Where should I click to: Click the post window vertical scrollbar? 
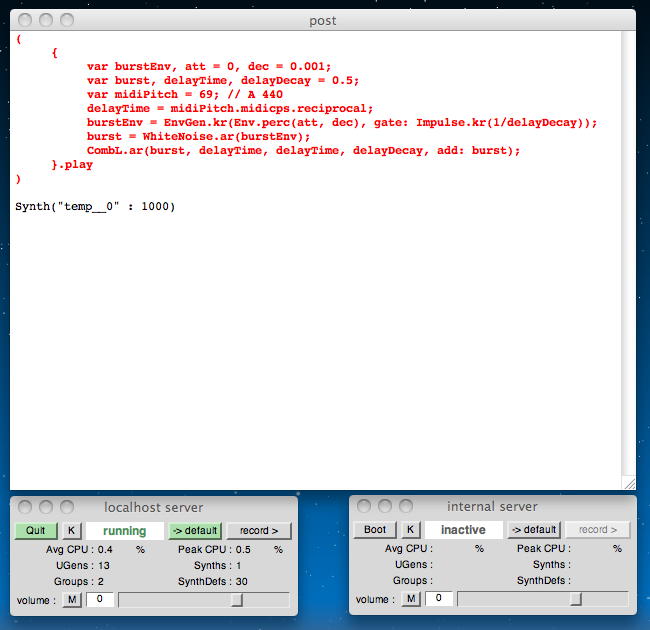click(x=628, y=254)
